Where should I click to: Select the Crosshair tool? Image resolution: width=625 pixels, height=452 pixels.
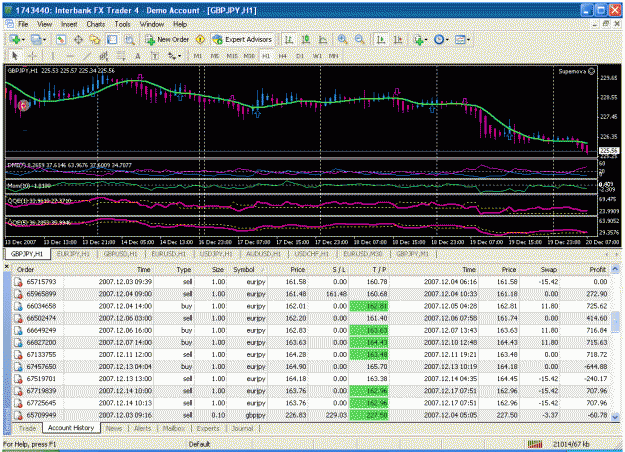(x=33, y=56)
